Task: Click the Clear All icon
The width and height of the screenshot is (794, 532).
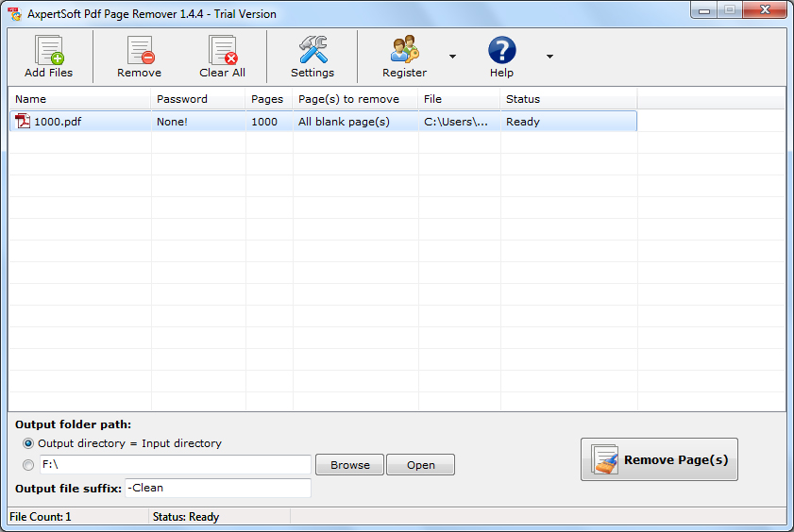Action: pos(223,50)
